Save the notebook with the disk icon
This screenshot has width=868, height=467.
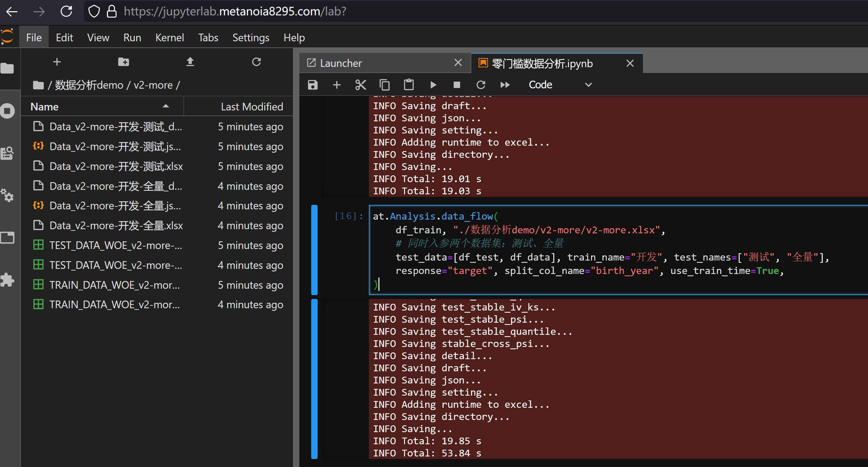coord(313,85)
